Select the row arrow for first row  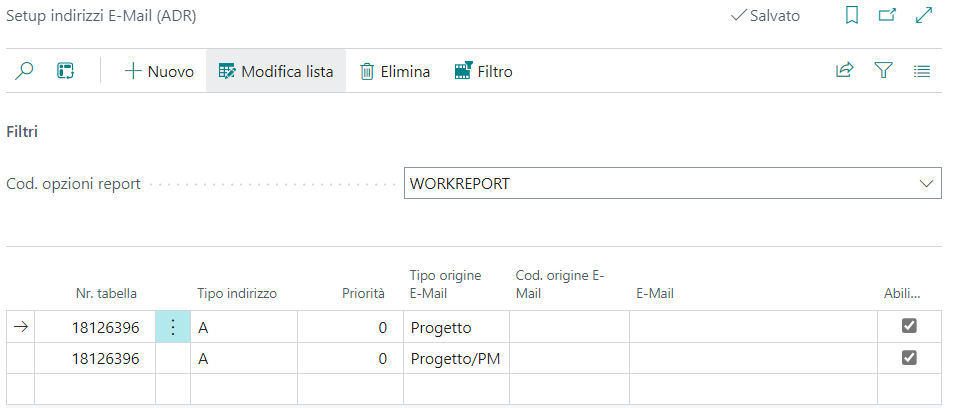click(x=21, y=327)
